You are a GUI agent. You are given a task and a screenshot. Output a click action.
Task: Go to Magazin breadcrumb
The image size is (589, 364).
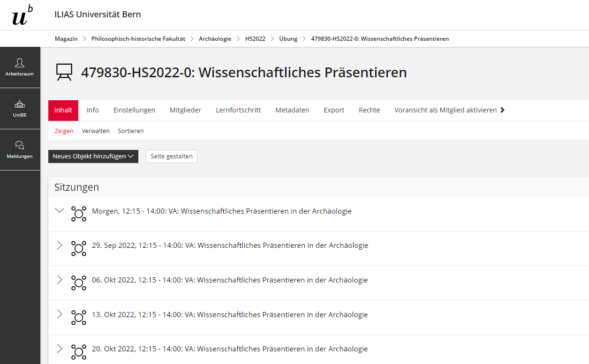(x=66, y=39)
